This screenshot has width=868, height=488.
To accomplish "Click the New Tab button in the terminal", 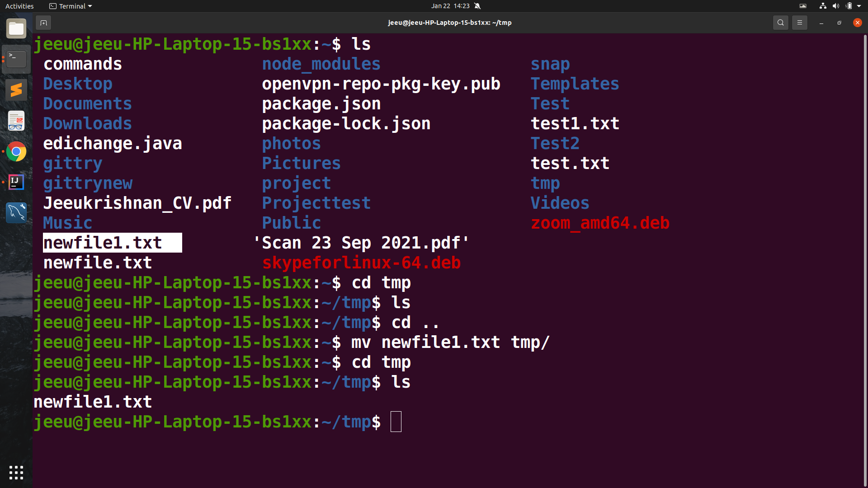I will [43, 23].
